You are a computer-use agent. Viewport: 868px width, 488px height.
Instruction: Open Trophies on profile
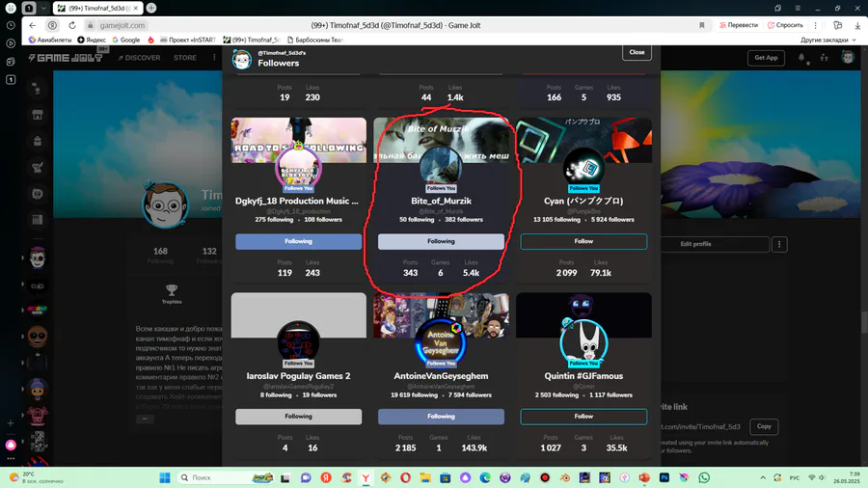pyautogui.click(x=172, y=294)
